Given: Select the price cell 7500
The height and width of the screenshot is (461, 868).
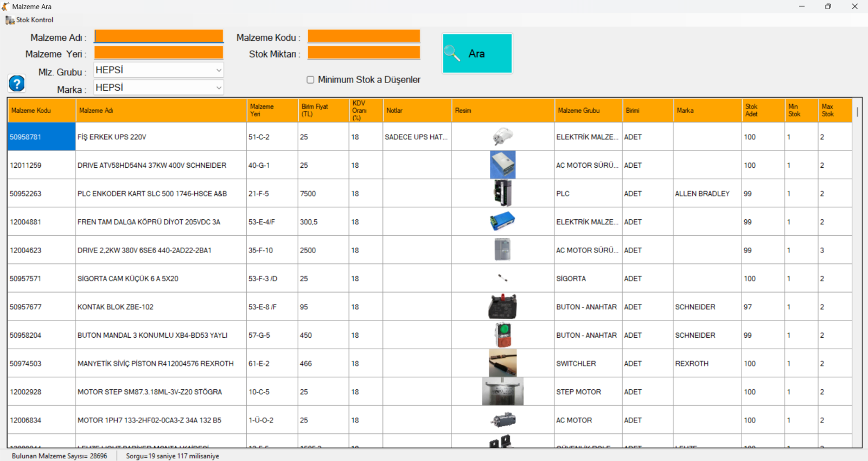Looking at the screenshot, I should click(x=323, y=193).
